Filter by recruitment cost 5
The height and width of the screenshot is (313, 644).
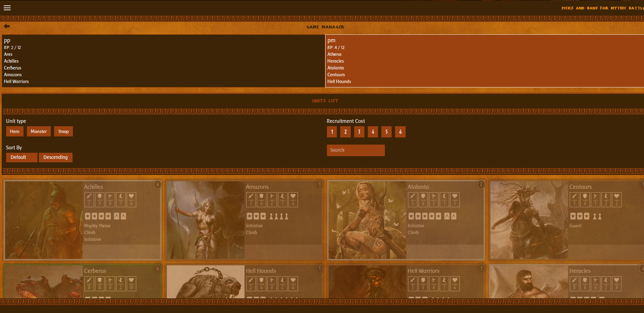pos(387,132)
